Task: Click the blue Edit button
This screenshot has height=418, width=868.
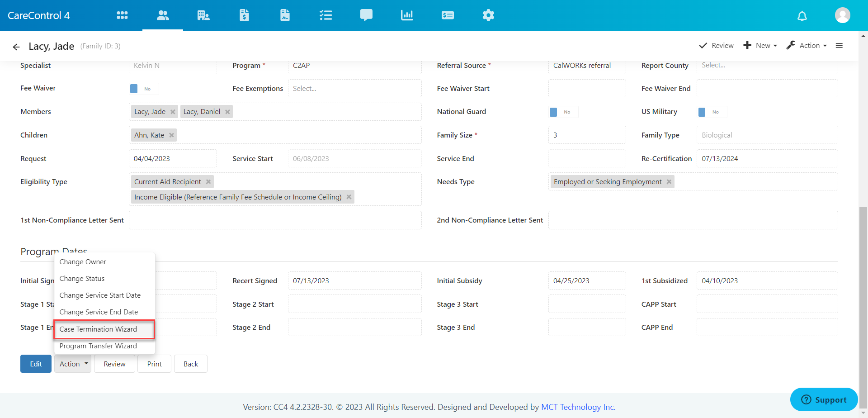Action: pos(36,364)
